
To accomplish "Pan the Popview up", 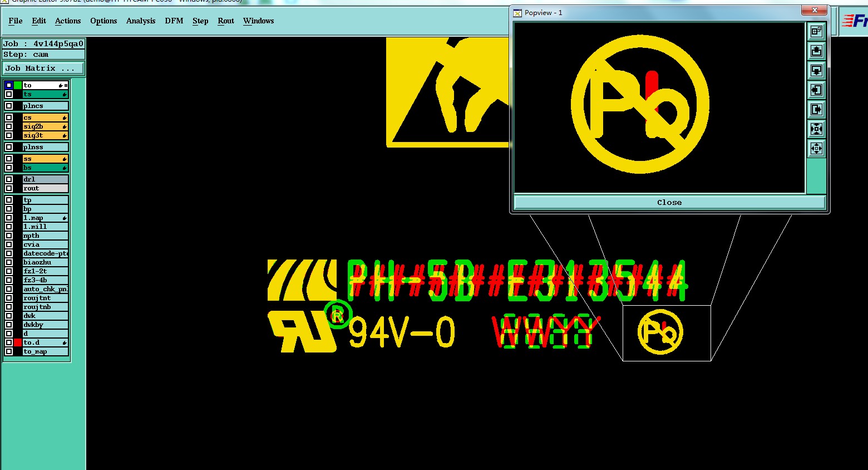I will (x=816, y=51).
